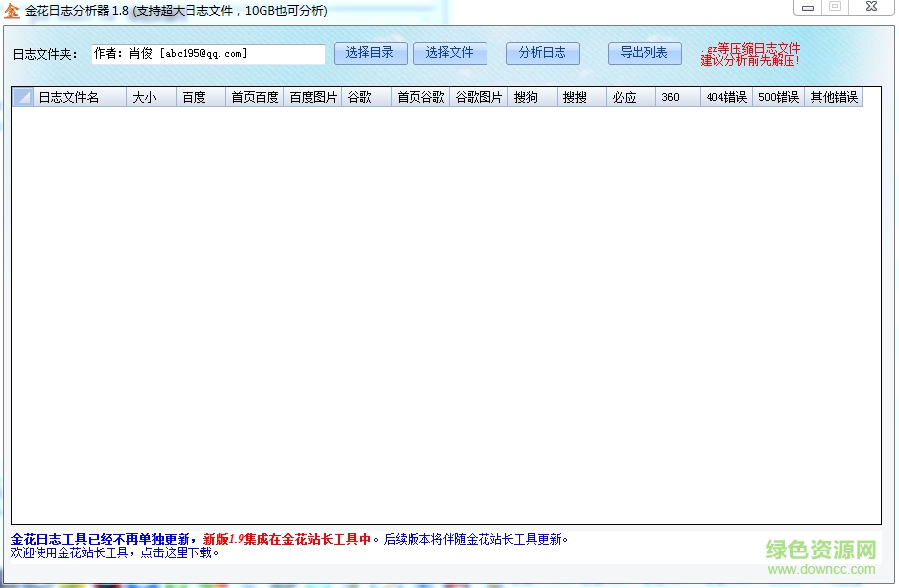The width and height of the screenshot is (899, 588).
Task: Click the gold 金 app icon in title bar
Action: pyautogui.click(x=10, y=10)
